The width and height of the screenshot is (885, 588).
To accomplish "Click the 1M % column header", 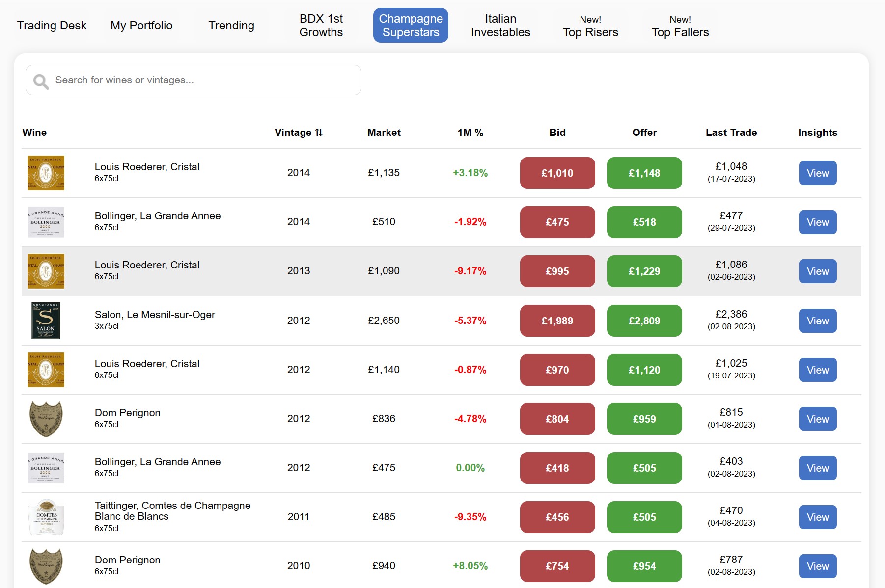I will pyautogui.click(x=470, y=133).
